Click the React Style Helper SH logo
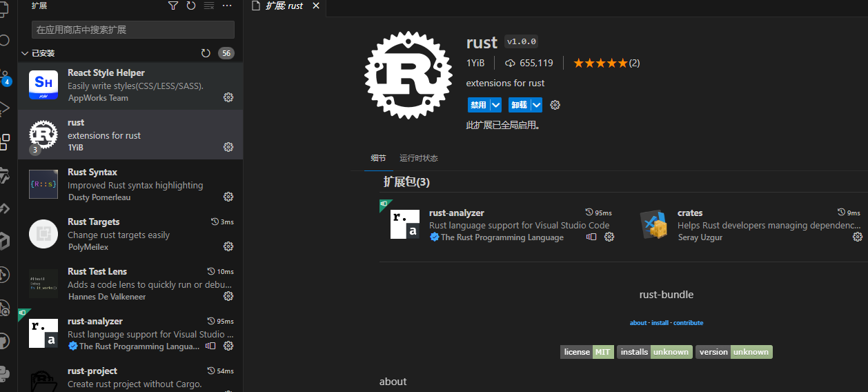This screenshot has height=392, width=868. click(43, 85)
